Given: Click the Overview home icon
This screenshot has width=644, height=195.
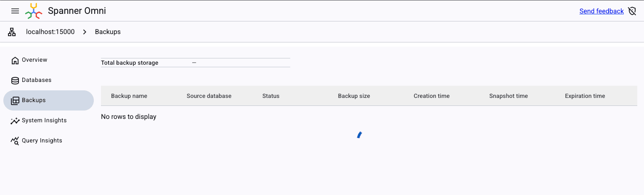Looking at the screenshot, I should (15, 60).
